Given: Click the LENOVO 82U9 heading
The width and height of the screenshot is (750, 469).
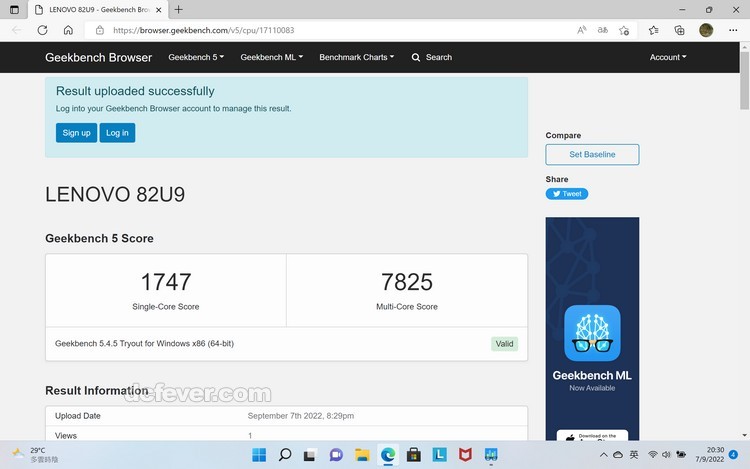Looking at the screenshot, I should click(115, 194).
